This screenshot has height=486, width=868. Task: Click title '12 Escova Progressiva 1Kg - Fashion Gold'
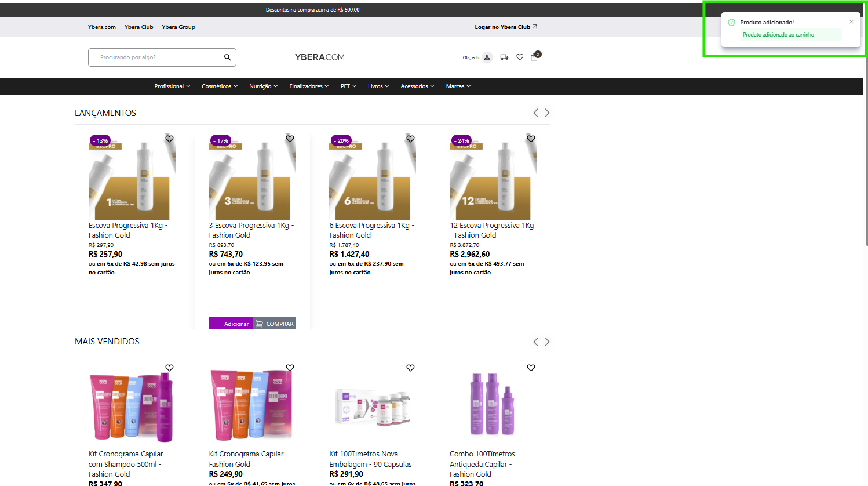(x=492, y=230)
